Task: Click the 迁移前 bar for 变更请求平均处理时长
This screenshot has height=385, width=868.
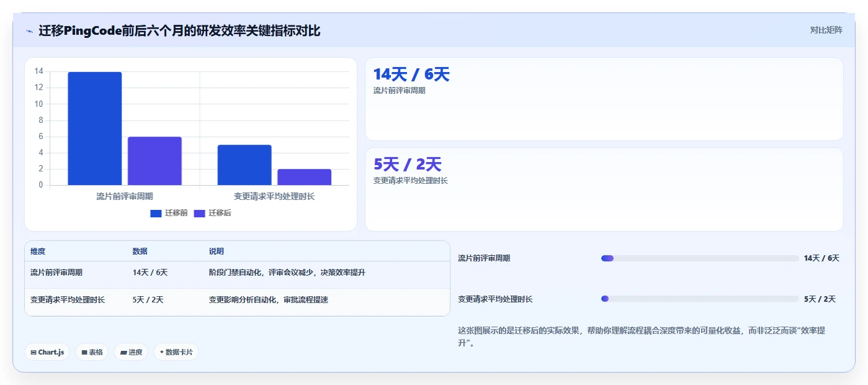Action: pyautogui.click(x=244, y=165)
